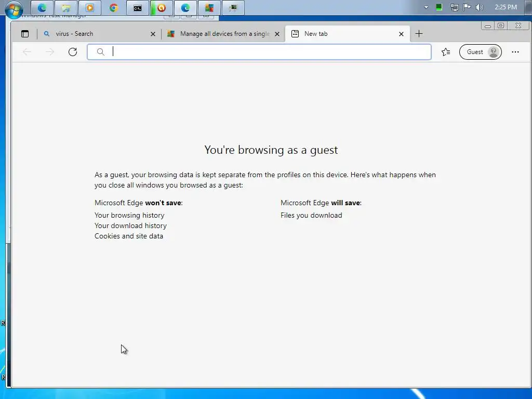Open the network tray icon
Screen dimensions: 532x399
point(454,7)
